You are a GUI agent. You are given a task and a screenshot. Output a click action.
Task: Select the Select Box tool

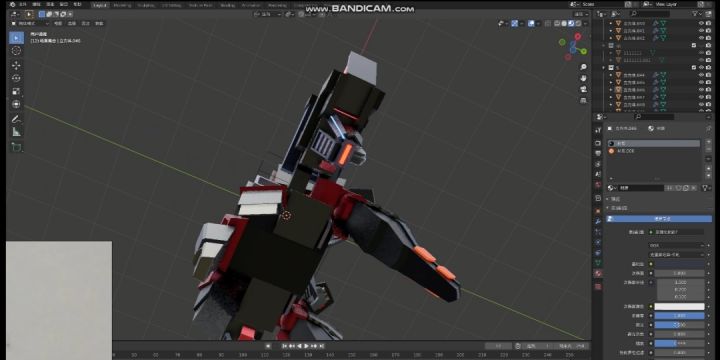[x=16, y=38]
